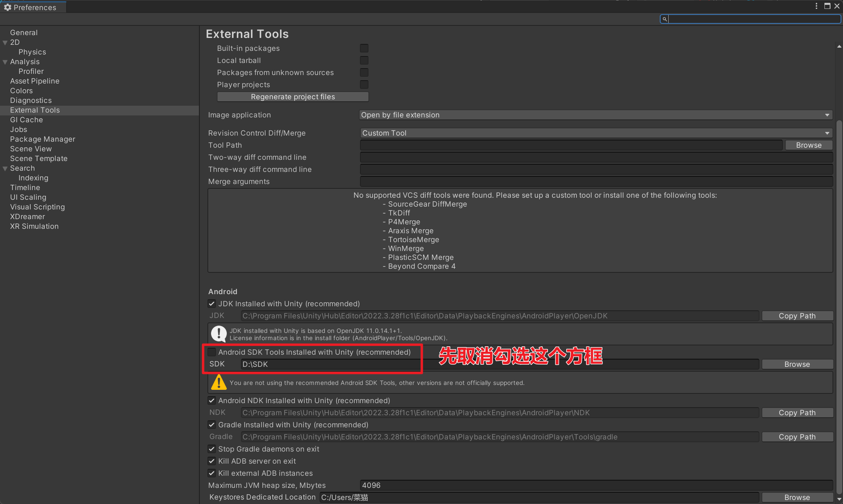Collapse the Analysis tree section
843x504 pixels.
pyautogui.click(x=5, y=62)
